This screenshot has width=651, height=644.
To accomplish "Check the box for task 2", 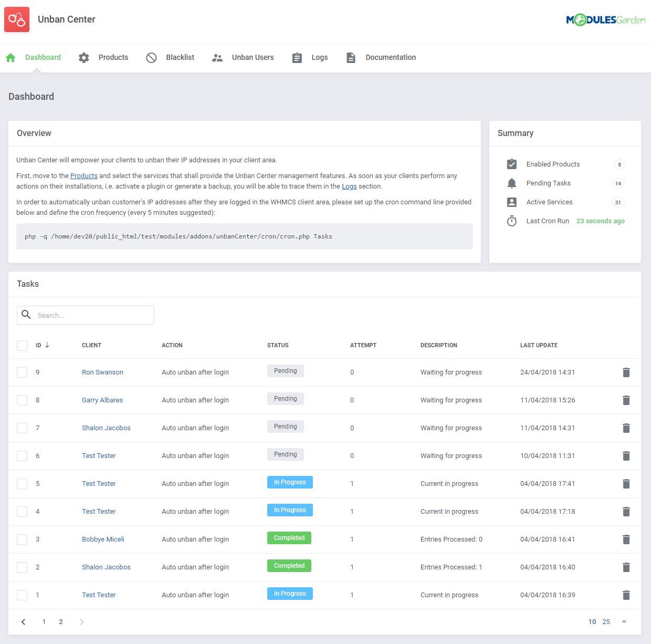I will click(22, 567).
